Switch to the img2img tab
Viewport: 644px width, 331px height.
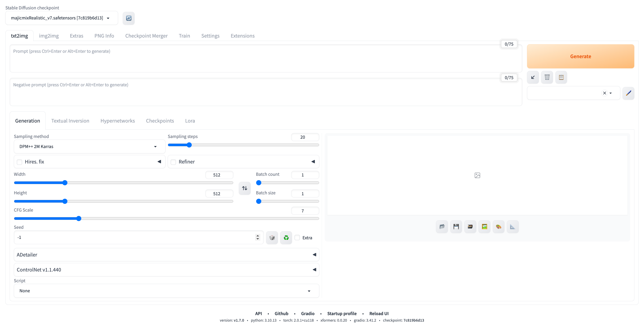point(49,36)
